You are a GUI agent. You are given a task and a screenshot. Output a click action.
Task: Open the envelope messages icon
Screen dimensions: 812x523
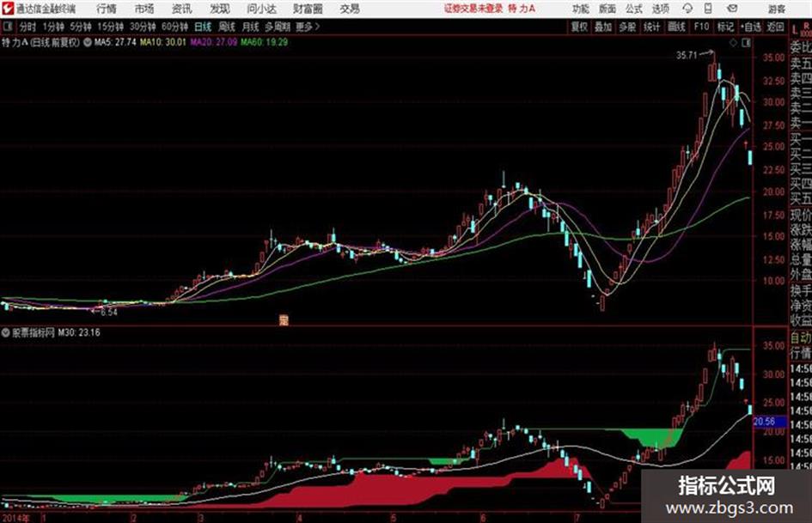[x=732, y=9]
